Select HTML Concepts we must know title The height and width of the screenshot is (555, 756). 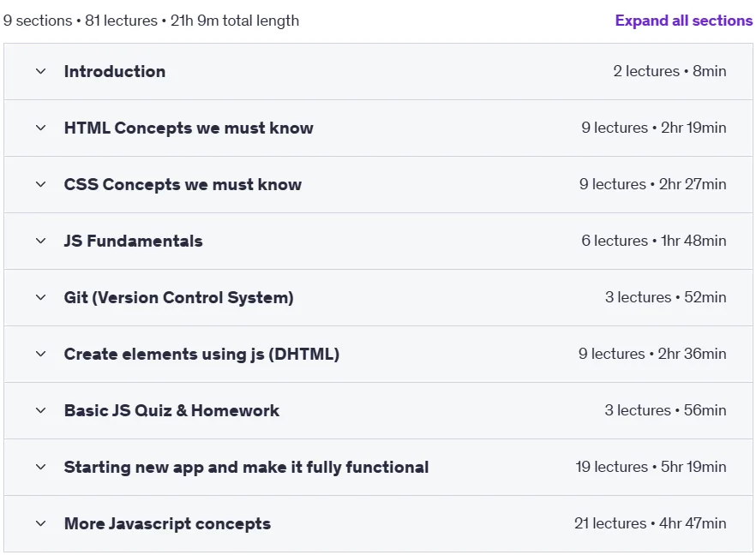coord(189,128)
